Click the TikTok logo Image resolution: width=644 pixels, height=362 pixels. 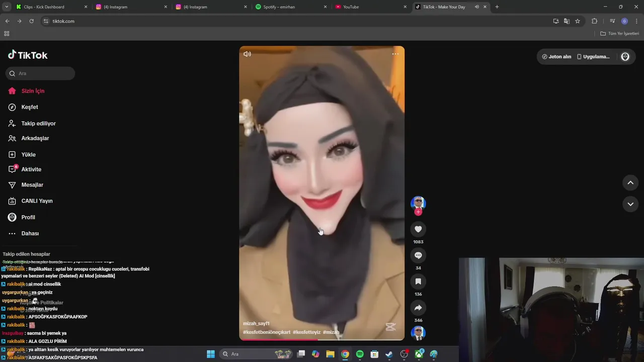[28, 55]
